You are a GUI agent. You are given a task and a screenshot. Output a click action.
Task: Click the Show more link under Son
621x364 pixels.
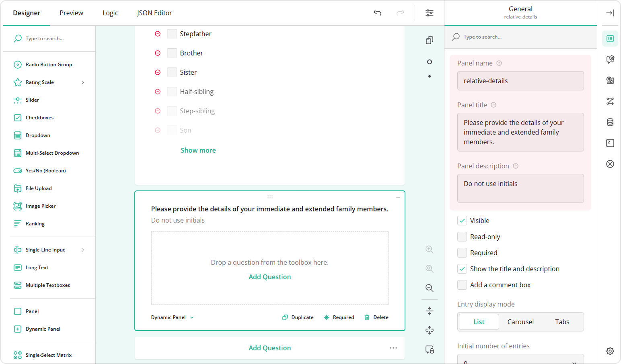[198, 150]
